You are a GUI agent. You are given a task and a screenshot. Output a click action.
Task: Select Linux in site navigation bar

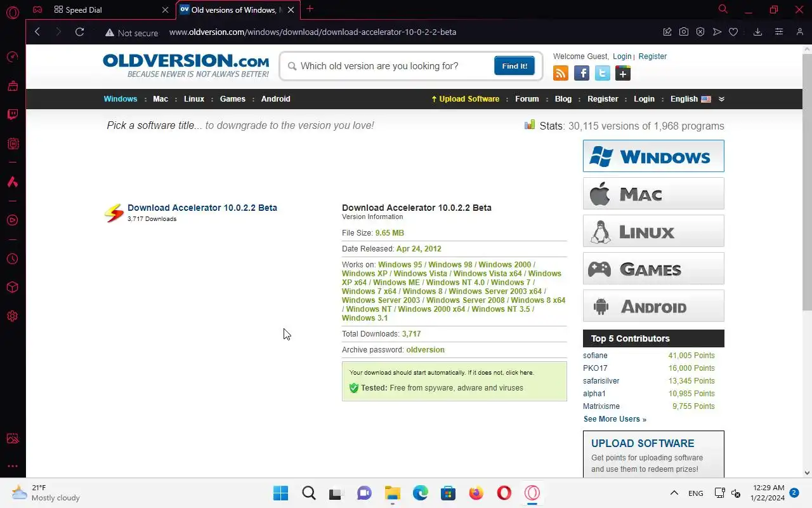click(194, 99)
